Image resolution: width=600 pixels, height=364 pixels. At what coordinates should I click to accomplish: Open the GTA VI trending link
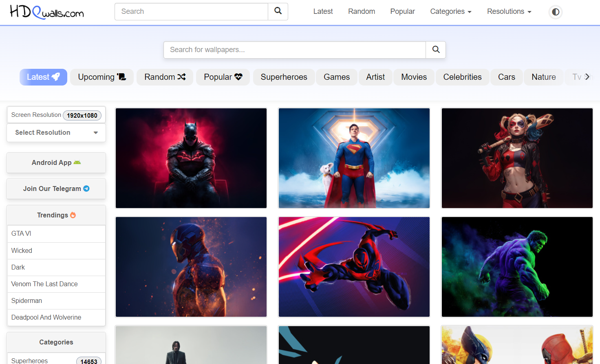point(21,233)
